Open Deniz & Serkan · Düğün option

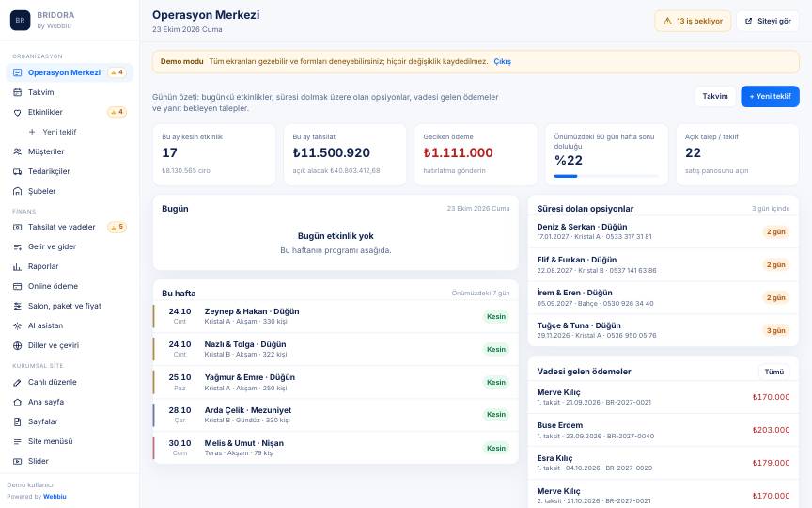(664, 231)
